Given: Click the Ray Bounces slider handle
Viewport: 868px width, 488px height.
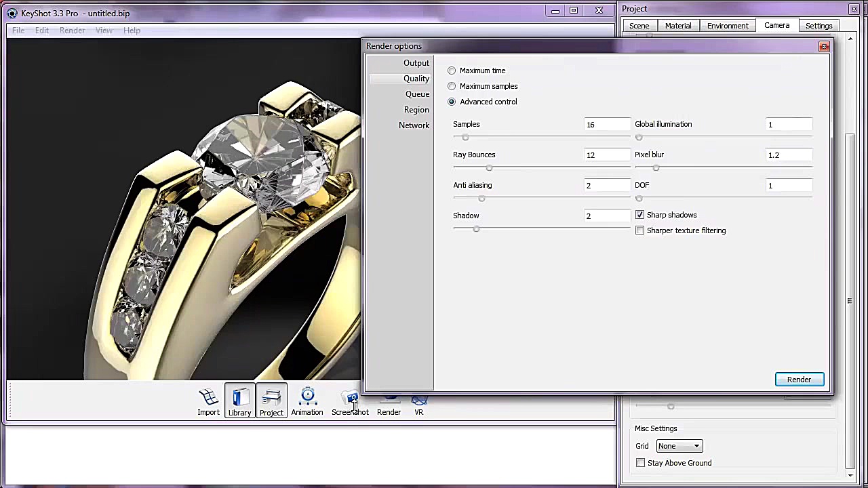Looking at the screenshot, I should [x=489, y=168].
